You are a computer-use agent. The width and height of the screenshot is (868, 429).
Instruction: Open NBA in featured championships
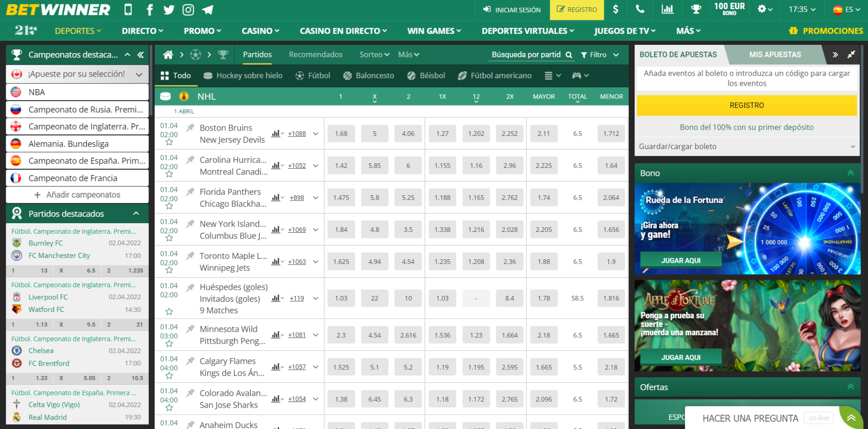tap(77, 92)
